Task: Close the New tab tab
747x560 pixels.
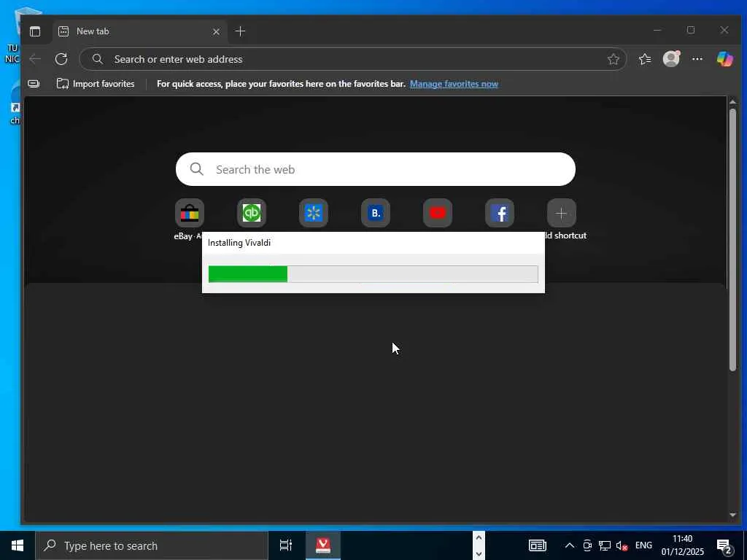Action: click(x=216, y=31)
